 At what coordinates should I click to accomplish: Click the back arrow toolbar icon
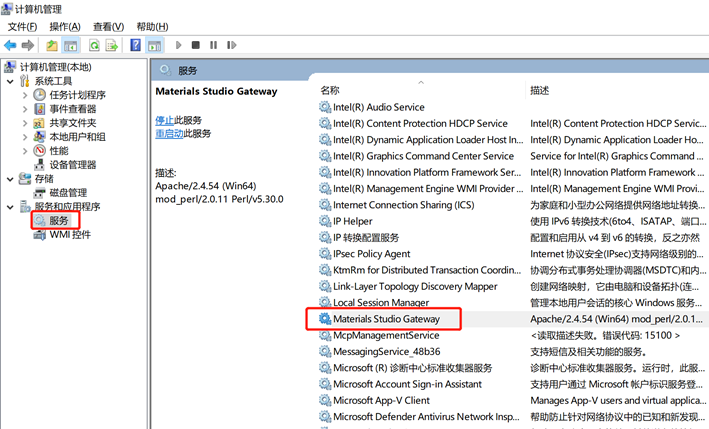click(x=10, y=45)
